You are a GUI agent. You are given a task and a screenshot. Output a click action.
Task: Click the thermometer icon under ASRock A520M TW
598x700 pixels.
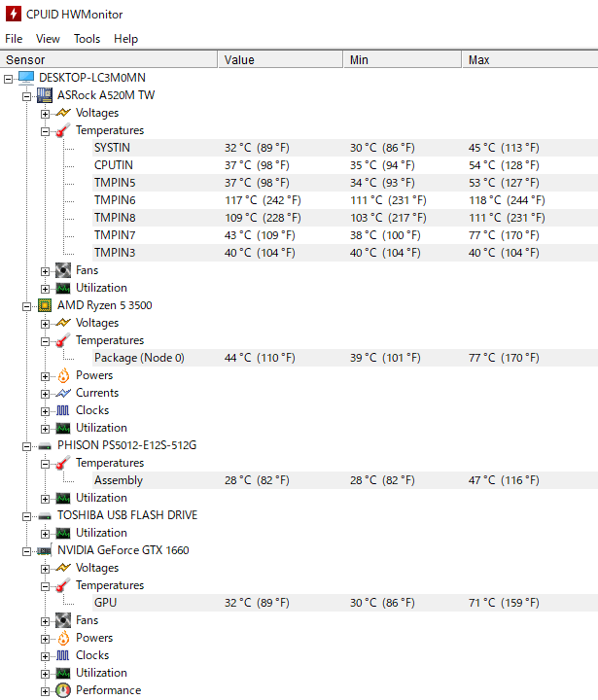point(63,130)
